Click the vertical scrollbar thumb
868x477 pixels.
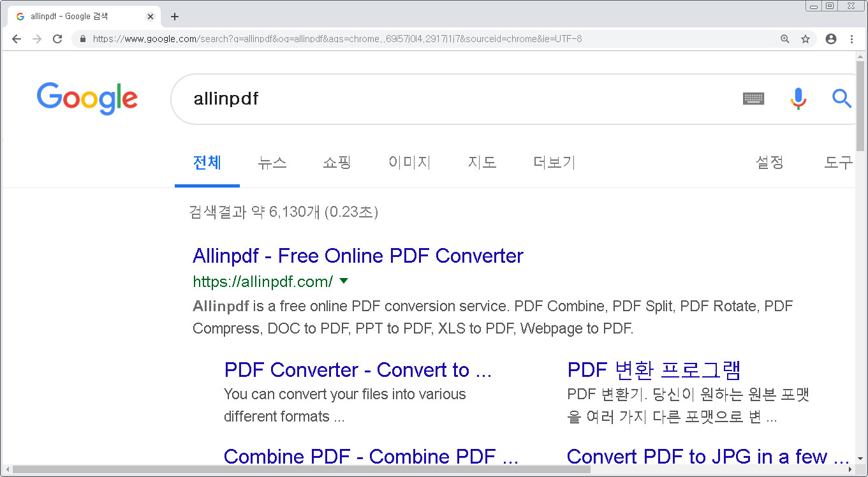coord(861,106)
